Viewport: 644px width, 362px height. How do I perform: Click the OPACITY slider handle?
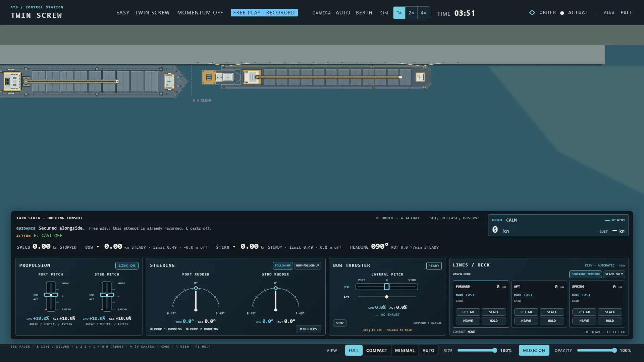[x=614, y=350]
